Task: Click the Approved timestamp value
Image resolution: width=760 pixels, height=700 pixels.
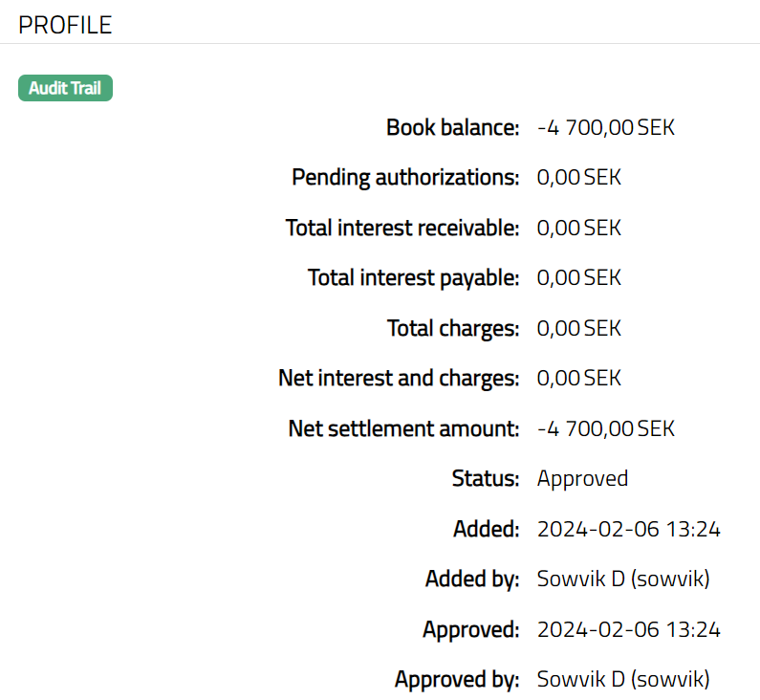Action: point(628,630)
